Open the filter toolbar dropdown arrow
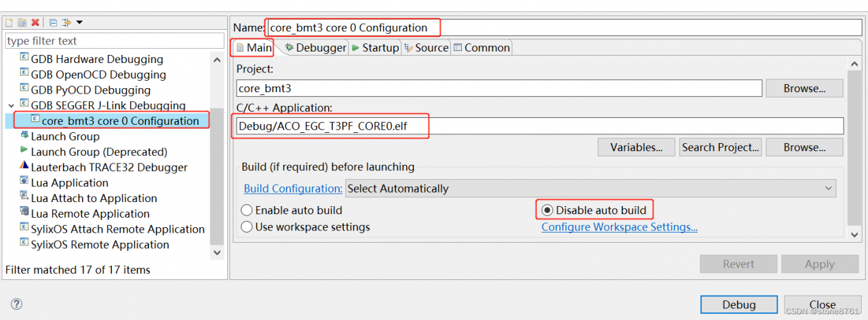This screenshot has width=868, height=320. 80,23
